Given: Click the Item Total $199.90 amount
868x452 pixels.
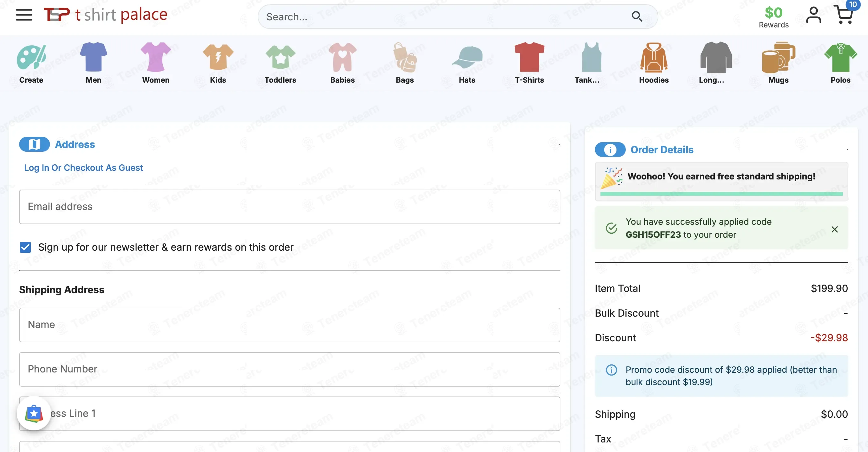Looking at the screenshot, I should pos(829,289).
